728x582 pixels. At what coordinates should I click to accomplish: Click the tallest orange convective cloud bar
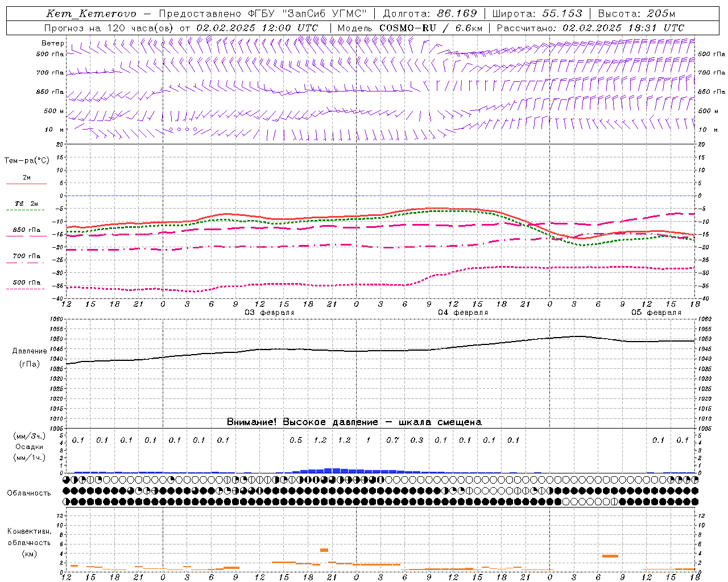[324, 550]
